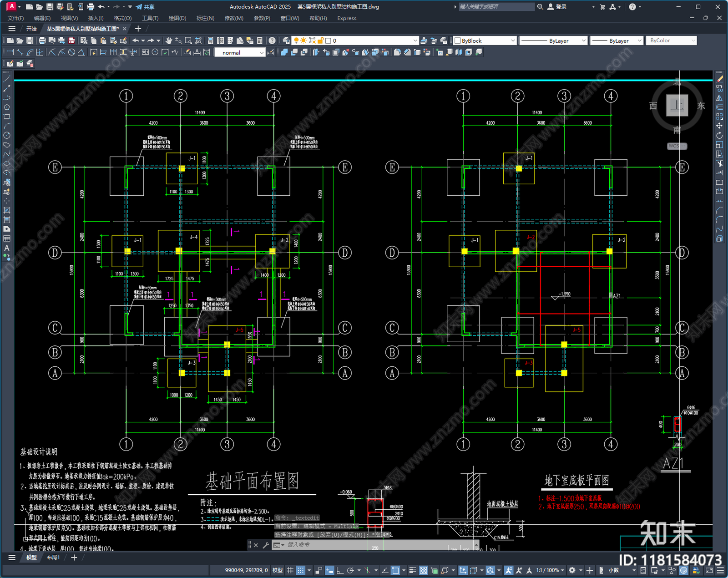Open the normal dimension style dropdown
The image size is (728, 578).
pyautogui.click(x=262, y=53)
